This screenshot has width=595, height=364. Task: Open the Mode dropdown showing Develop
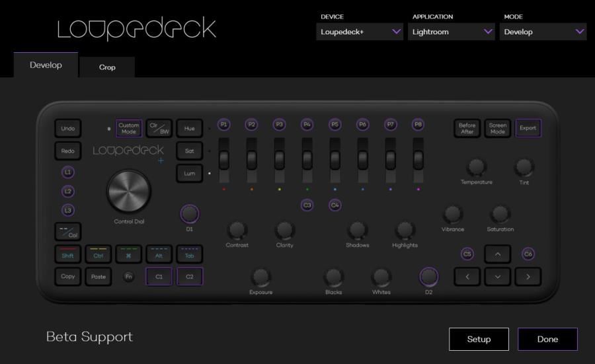point(543,32)
